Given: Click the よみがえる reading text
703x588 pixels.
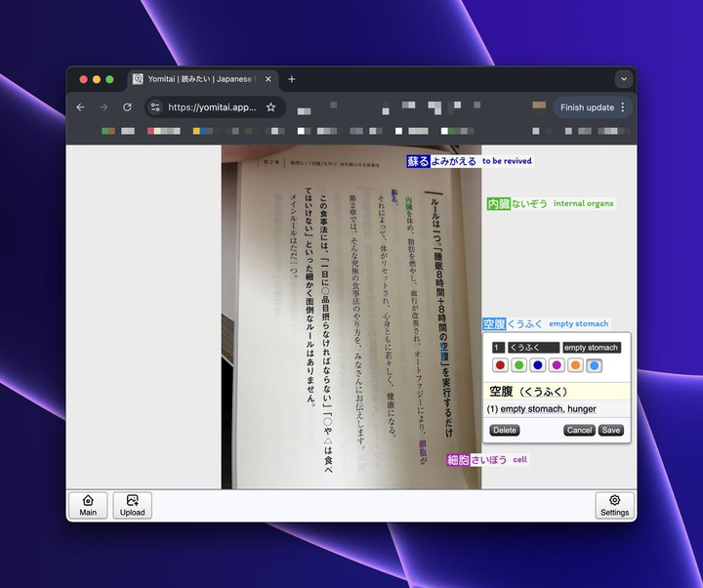Looking at the screenshot, I should point(453,161).
